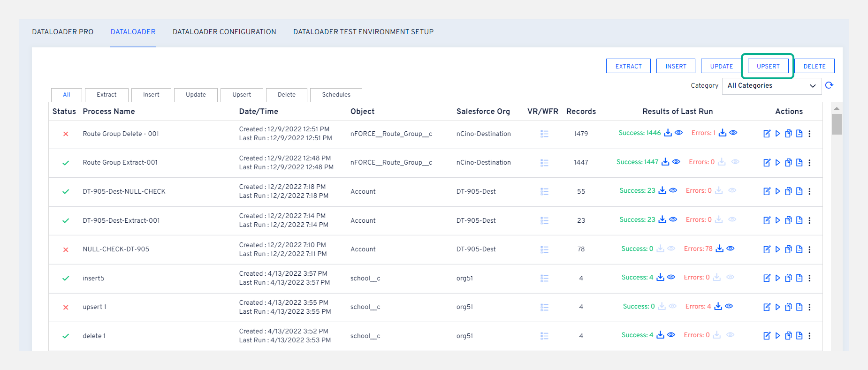The width and height of the screenshot is (868, 370).
Task: Open VR/WFR list for Route Group Delete - 001
Action: pos(544,134)
